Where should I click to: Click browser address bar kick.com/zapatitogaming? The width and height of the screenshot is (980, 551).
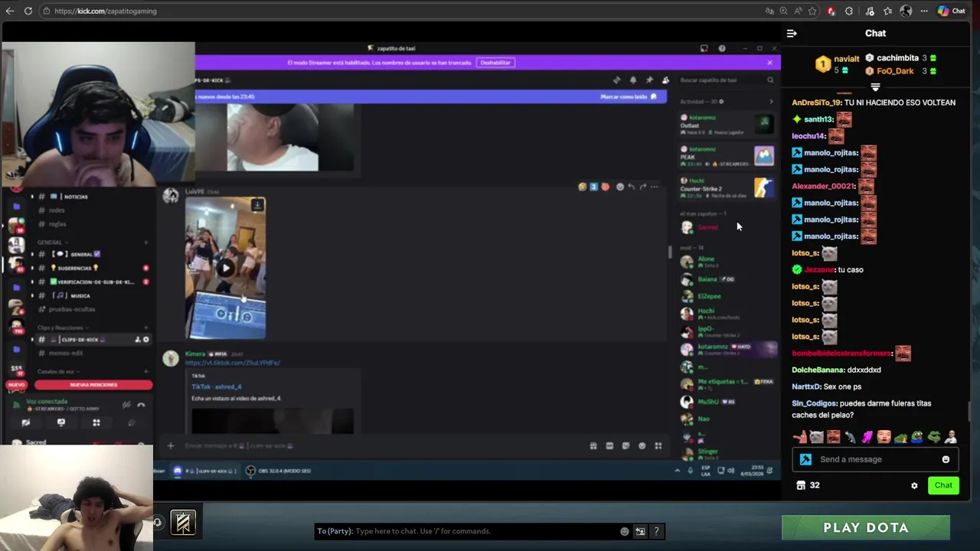point(105,11)
